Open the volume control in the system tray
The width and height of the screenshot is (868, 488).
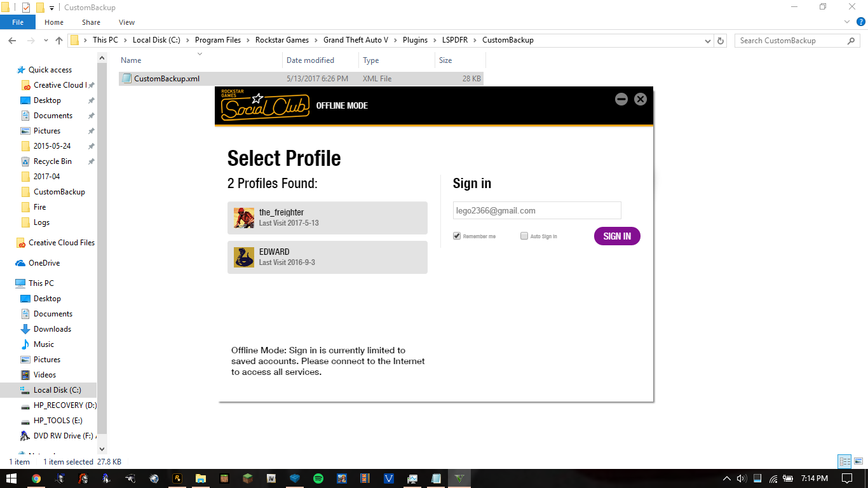coord(742,478)
